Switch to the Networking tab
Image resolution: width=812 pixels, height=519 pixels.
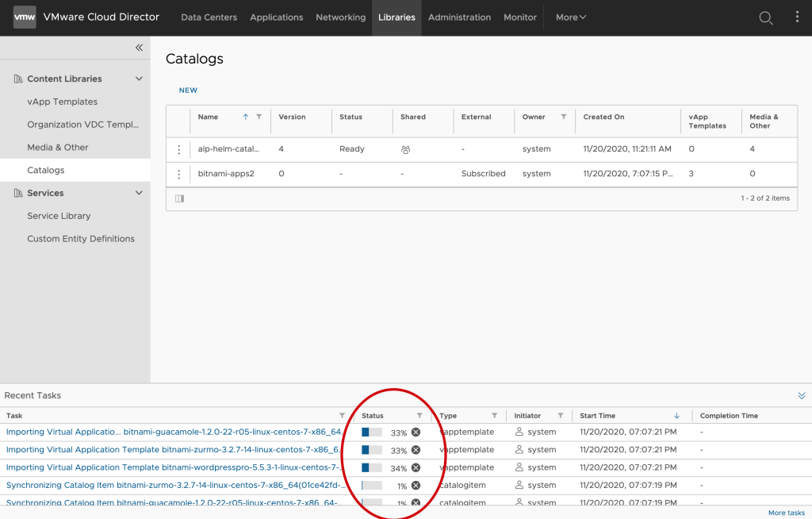click(340, 17)
